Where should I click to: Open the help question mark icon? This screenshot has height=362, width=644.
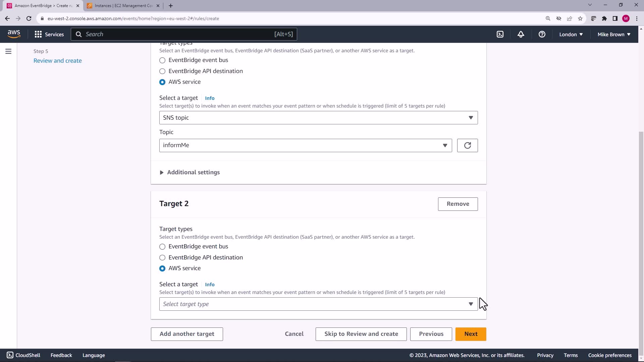[x=542, y=34]
